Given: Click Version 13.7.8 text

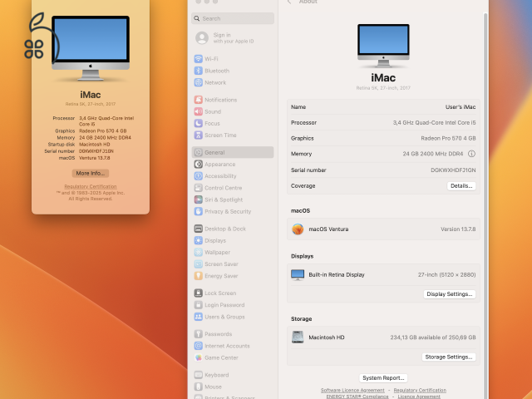Looking at the screenshot, I should point(458,229).
